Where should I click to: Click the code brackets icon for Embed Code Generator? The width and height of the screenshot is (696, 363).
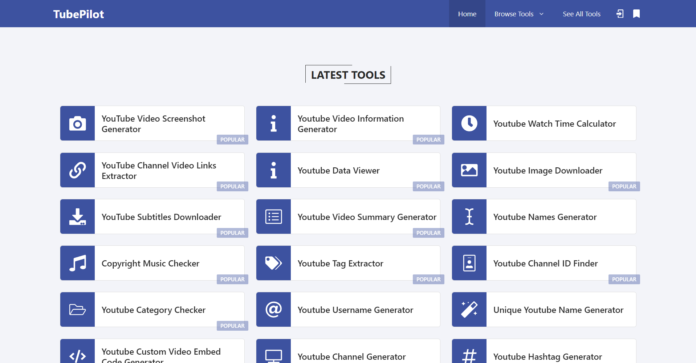click(77, 355)
